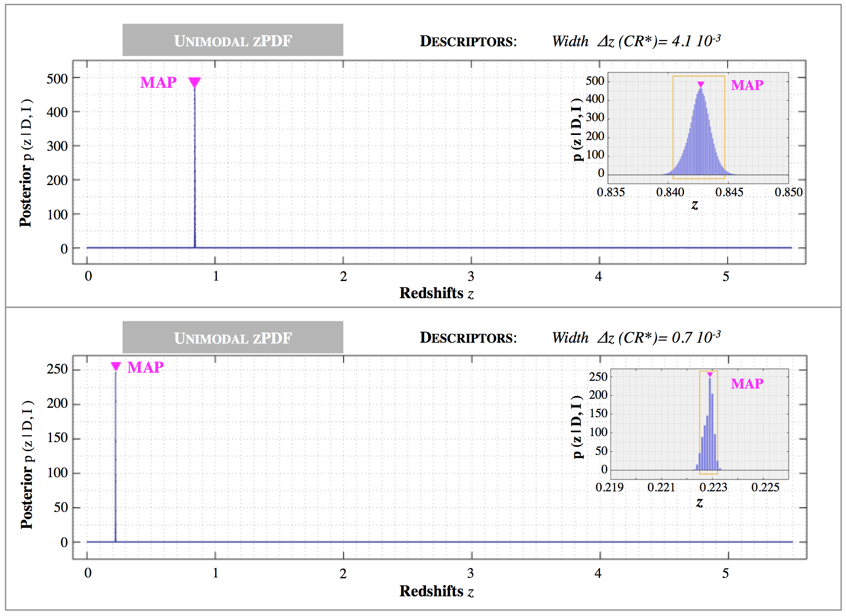
Task: Click the '0.845' tick label in top inset
Action: 729,192
